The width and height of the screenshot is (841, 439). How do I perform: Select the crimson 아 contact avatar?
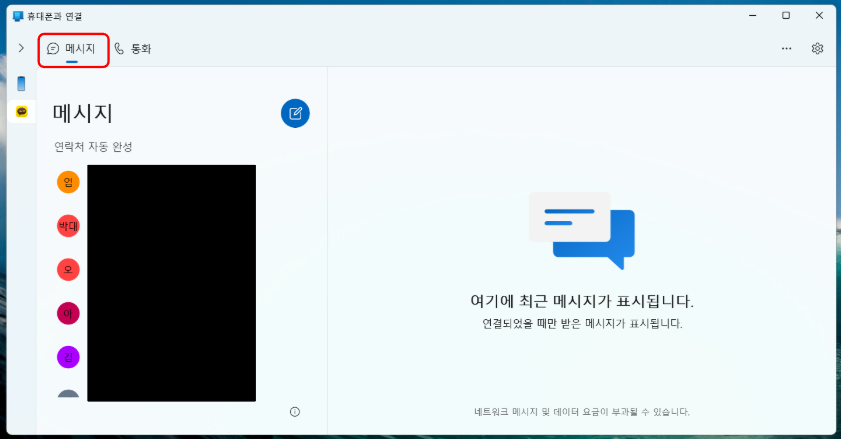pyautogui.click(x=68, y=313)
